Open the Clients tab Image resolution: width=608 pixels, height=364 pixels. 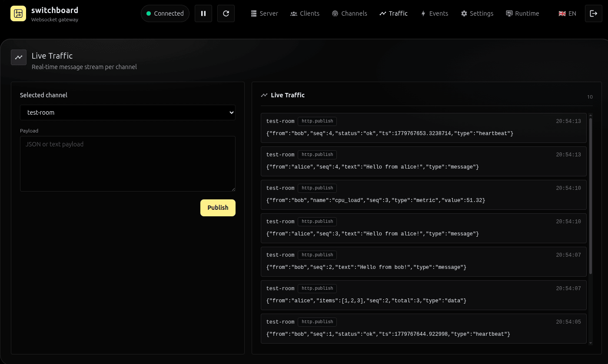(x=305, y=13)
